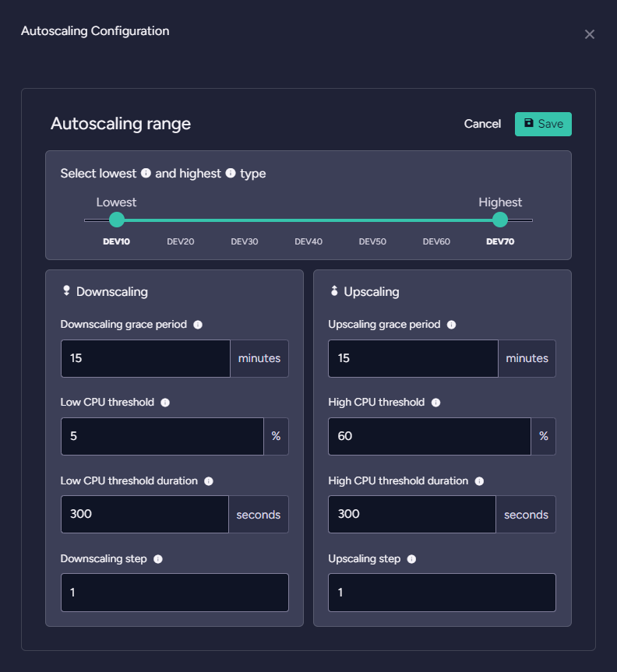Click the Downscaling section arrow icon
The image size is (617, 672).
tap(66, 290)
